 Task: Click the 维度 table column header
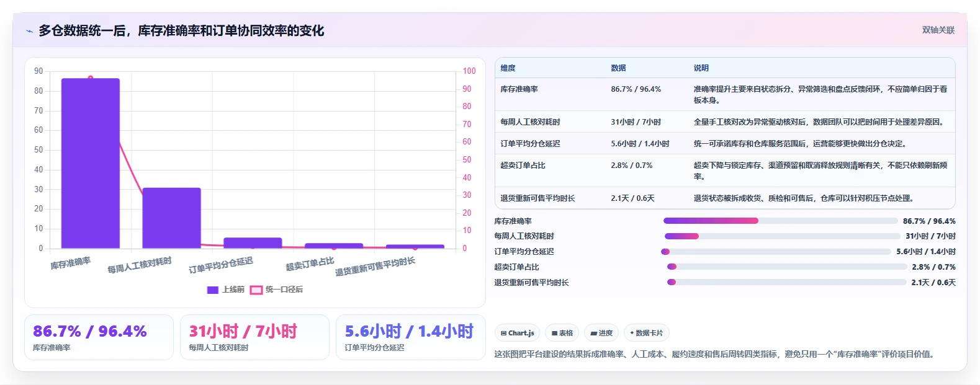click(508, 68)
